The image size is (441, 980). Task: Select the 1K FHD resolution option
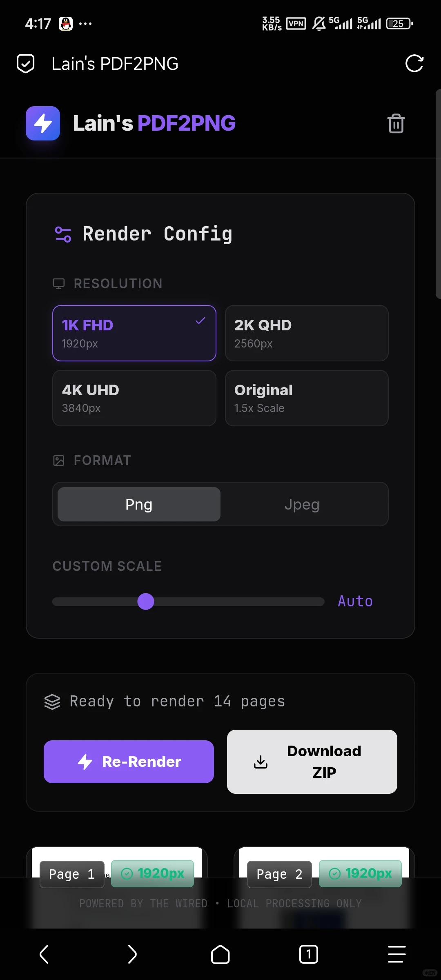[134, 333]
